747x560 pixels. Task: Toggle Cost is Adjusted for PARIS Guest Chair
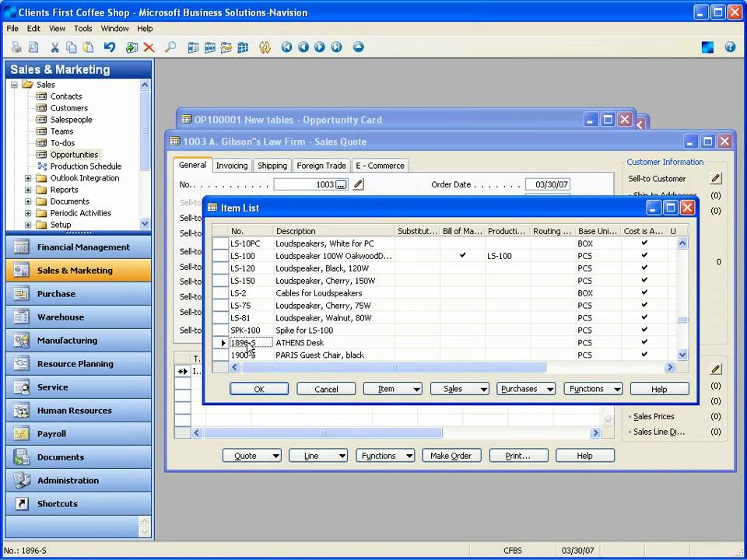point(644,355)
